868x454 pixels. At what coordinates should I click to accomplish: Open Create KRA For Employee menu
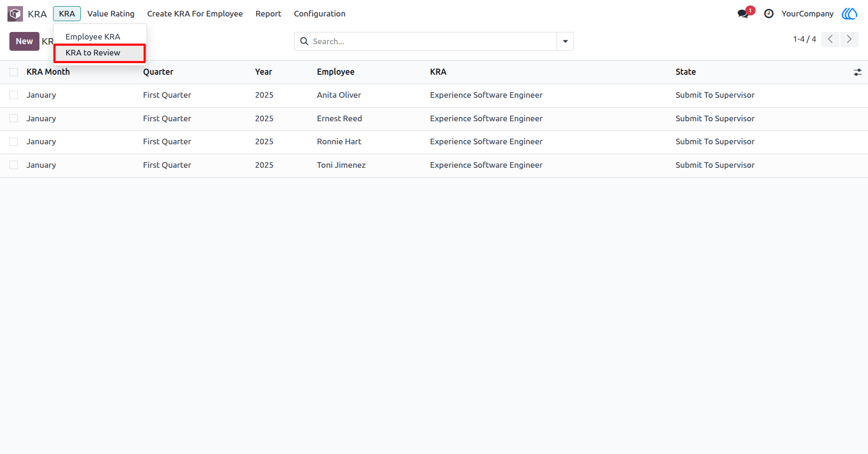tap(195, 14)
